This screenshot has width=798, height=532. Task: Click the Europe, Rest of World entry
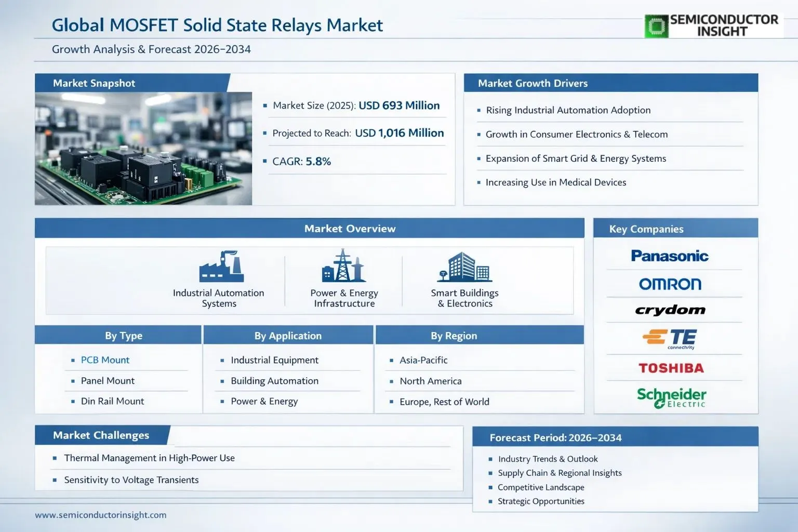coord(444,402)
